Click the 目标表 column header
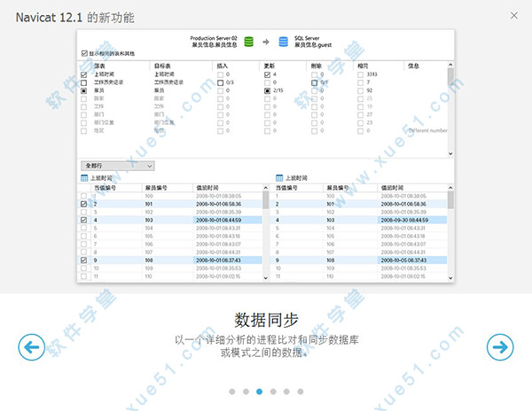 pyautogui.click(x=162, y=66)
